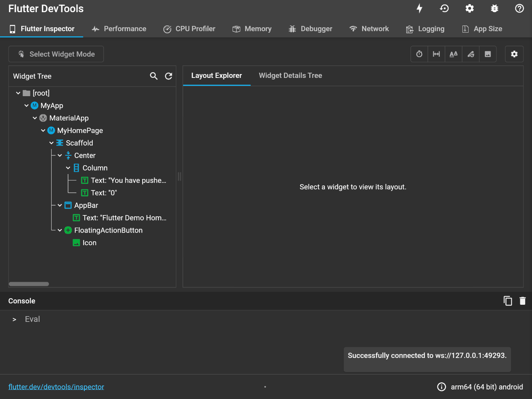Collapse the Column node chevron
Viewport: 532px width, 399px height.
[x=68, y=168]
